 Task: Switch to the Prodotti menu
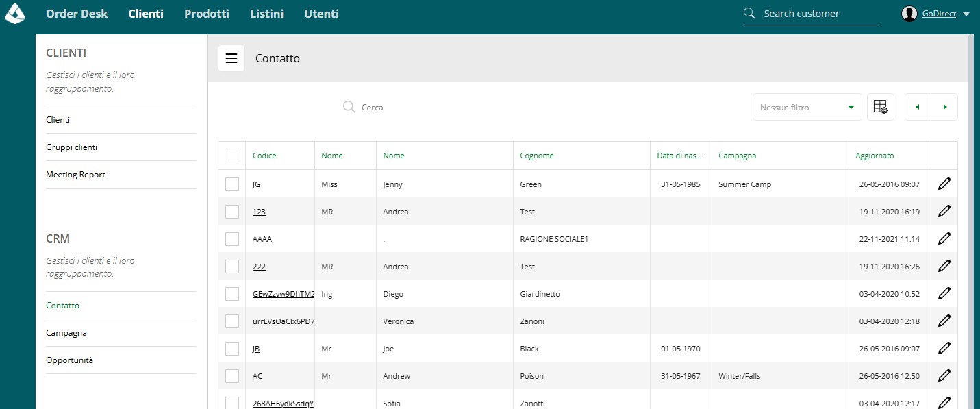pos(207,14)
